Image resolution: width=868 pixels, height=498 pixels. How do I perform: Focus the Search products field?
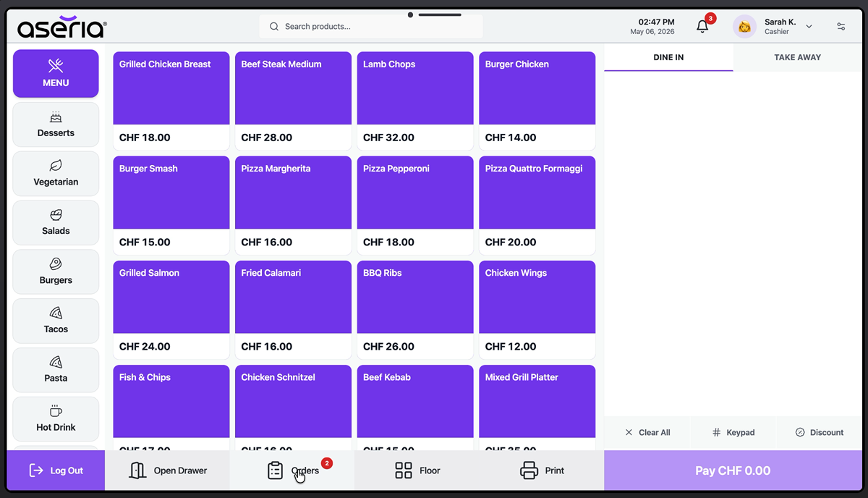click(371, 27)
